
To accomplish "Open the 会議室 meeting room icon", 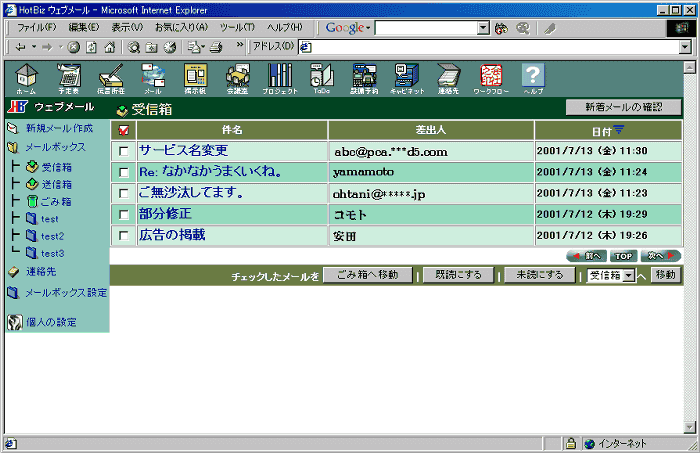I will tap(238, 78).
